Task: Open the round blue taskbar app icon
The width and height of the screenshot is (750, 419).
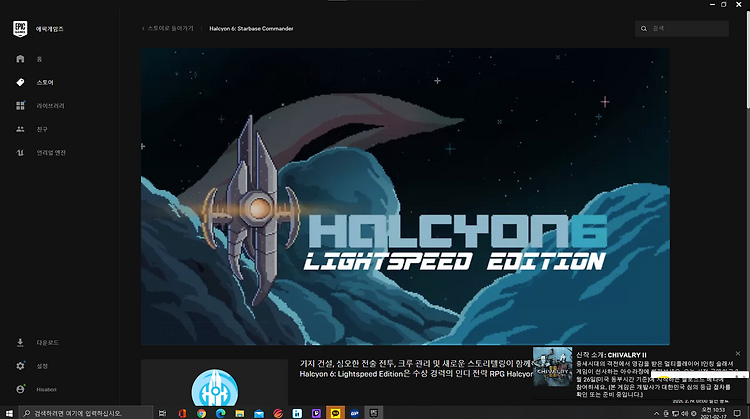Action: point(354,413)
